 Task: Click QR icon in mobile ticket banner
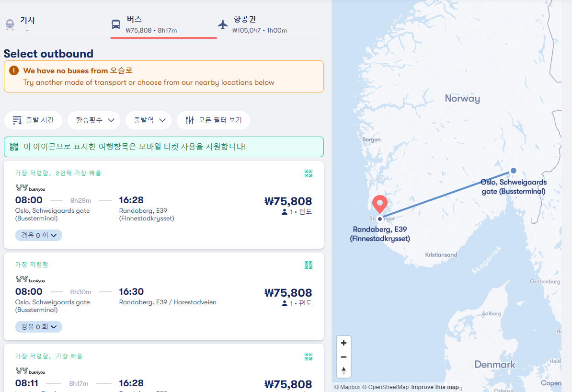(x=14, y=147)
